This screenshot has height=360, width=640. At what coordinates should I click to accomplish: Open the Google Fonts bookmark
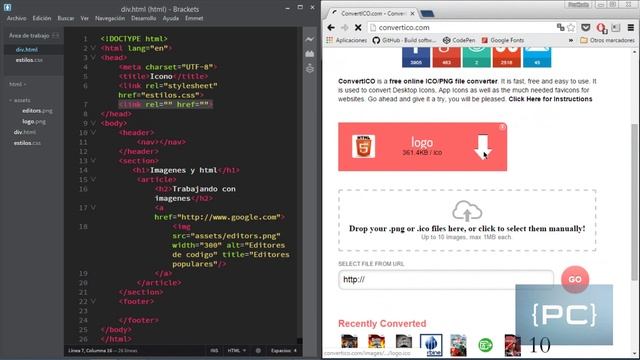pyautogui.click(x=502, y=40)
